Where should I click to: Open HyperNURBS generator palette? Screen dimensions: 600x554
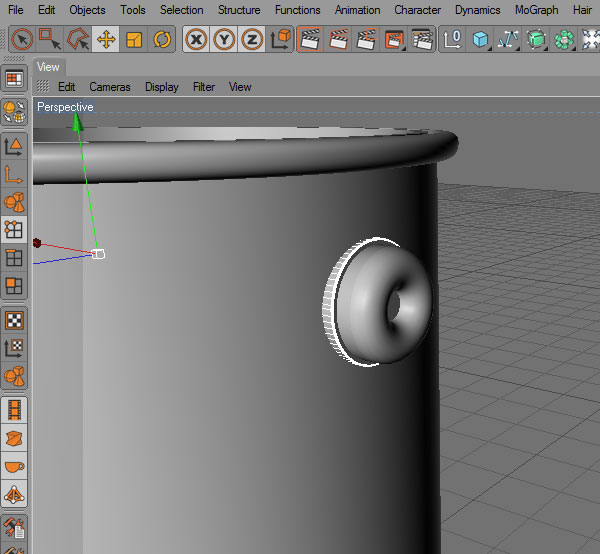536,39
